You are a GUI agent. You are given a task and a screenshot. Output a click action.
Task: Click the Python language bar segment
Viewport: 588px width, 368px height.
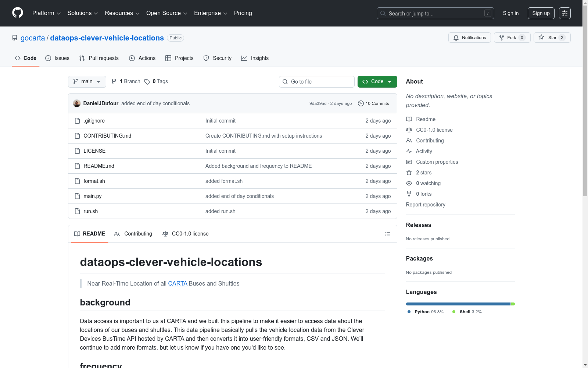(458, 304)
